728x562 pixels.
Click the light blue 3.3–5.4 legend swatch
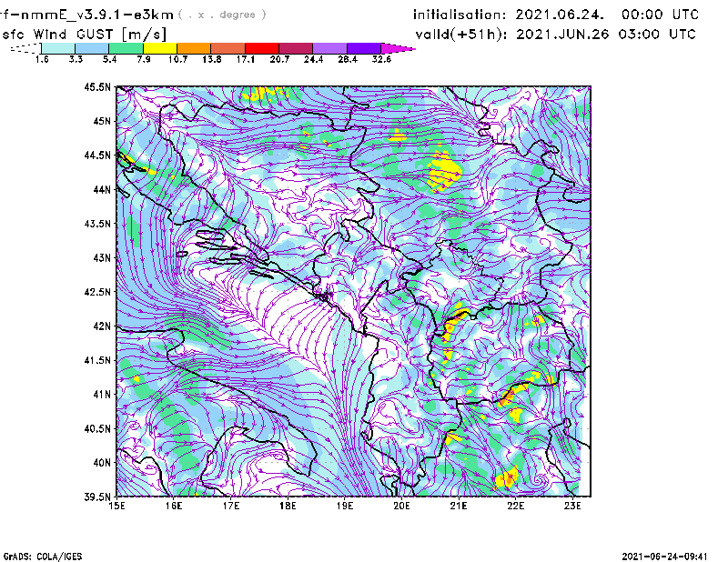click(x=92, y=48)
